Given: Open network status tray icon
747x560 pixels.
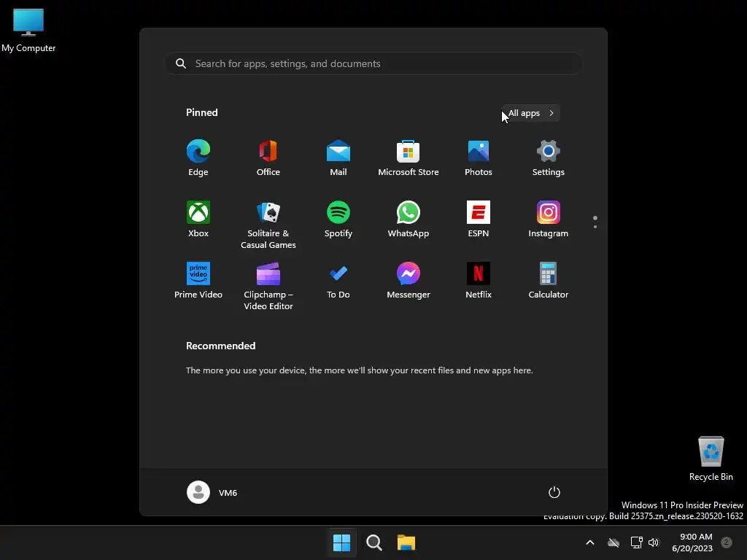Looking at the screenshot, I should (636, 542).
